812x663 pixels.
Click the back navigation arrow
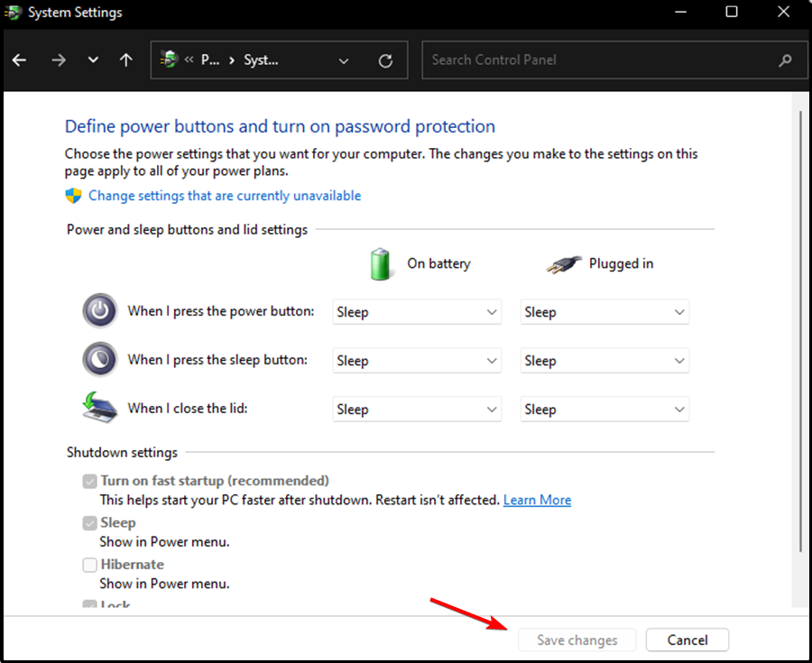[x=18, y=60]
